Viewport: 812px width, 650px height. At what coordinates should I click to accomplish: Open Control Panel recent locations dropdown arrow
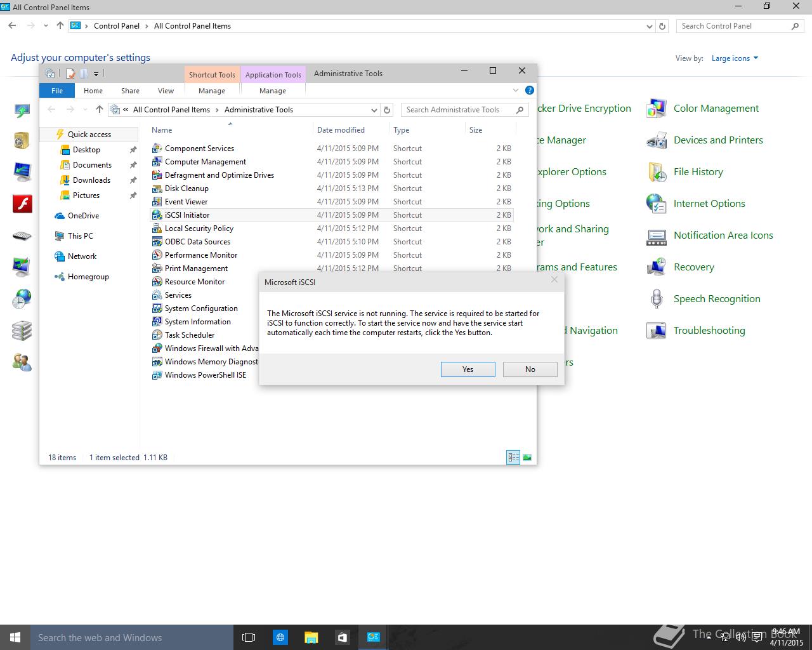[46, 26]
